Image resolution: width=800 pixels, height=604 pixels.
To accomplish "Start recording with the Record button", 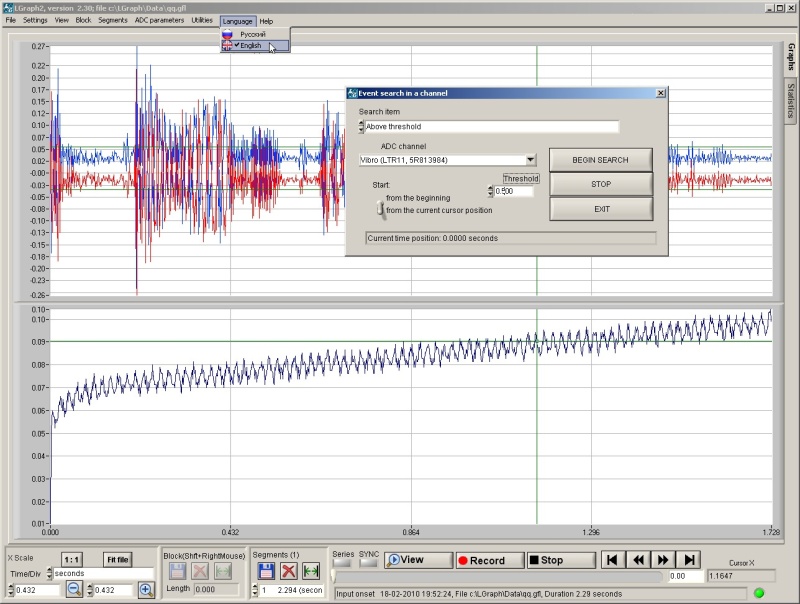I will coord(490,560).
